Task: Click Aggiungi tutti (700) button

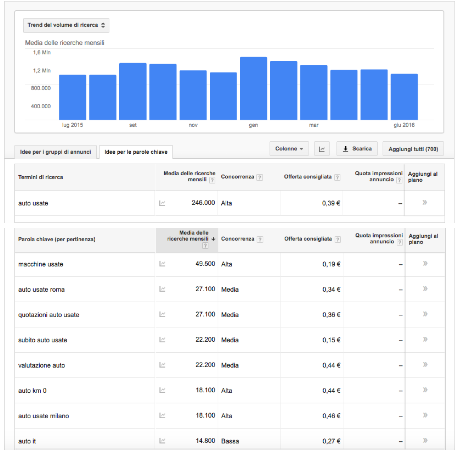Action: (x=413, y=149)
